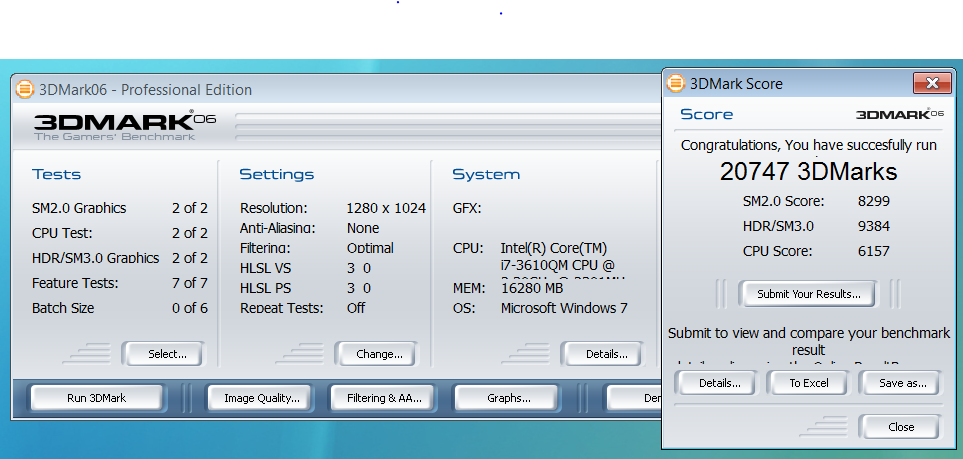Start the benchmark with Run 3DMark
Screen dimensions: 963x459
pos(96,398)
